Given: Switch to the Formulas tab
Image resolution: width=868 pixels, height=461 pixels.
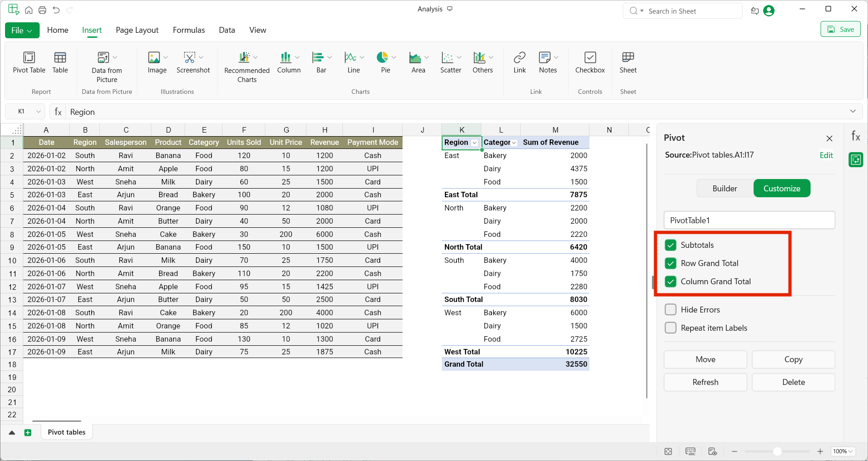Looking at the screenshot, I should (x=189, y=30).
